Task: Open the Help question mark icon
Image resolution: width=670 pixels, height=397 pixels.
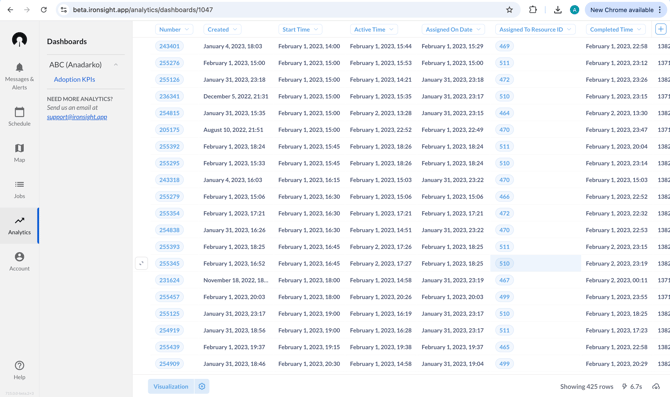Action: coord(19,365)
